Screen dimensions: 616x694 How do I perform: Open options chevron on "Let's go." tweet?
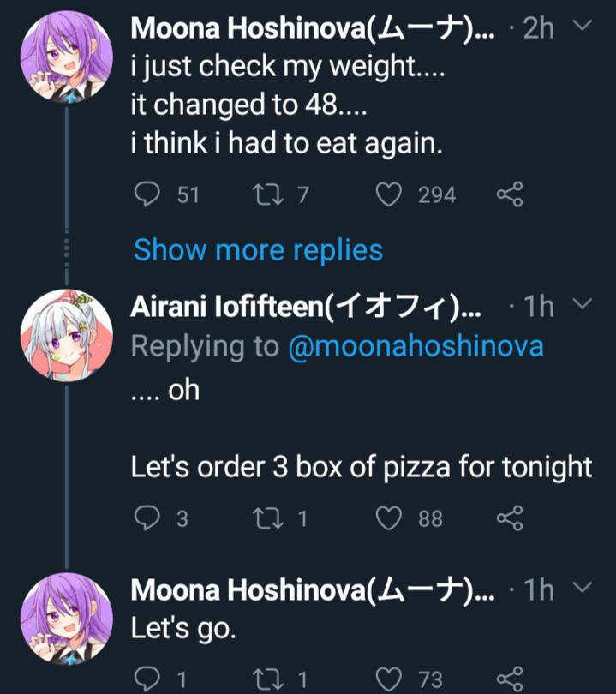(582, 589)
